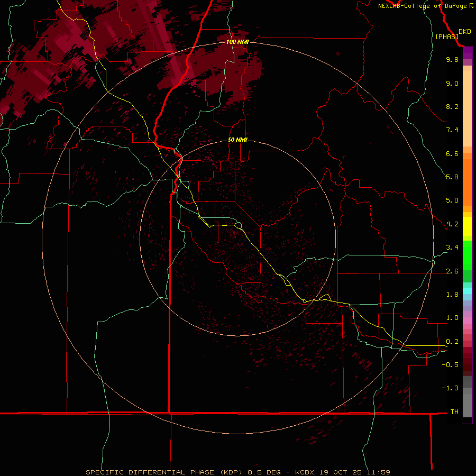Select the 3.4 legend value
This screenshot has width=476, height=476.
click(x=452, y=248)
